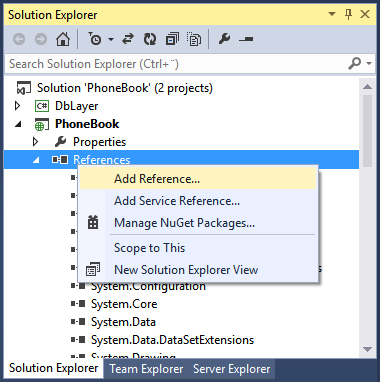This screenshot has width=380, height=382.
Task: Click Sync with Active Document icon
Action: (x=128, y=39)
